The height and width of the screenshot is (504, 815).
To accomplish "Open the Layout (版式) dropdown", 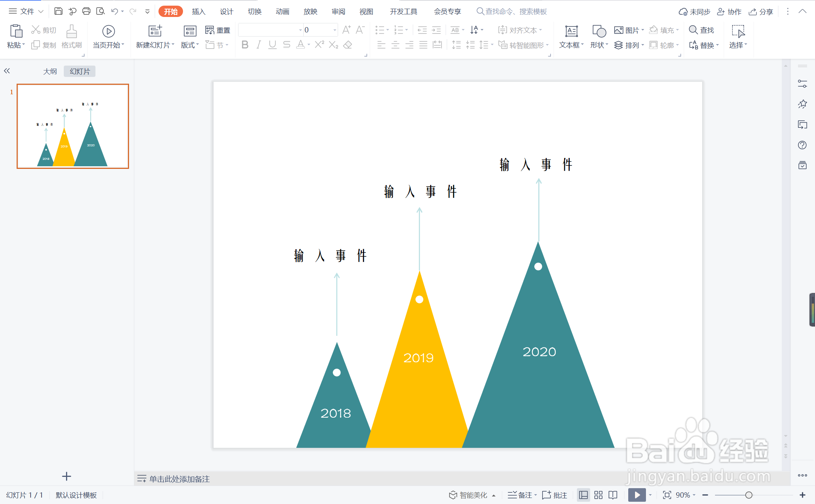I will (x=190, y=45).
